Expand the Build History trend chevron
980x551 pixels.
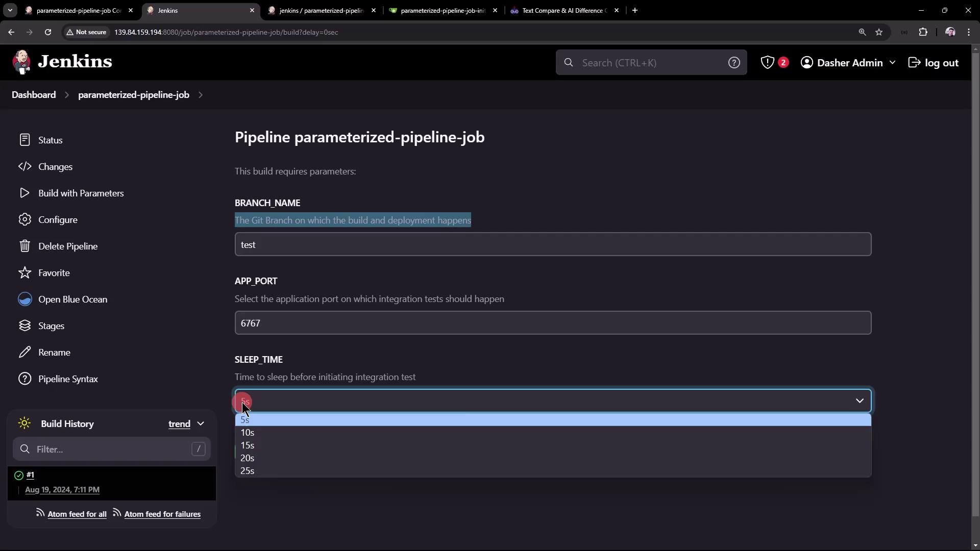(201, 423)
